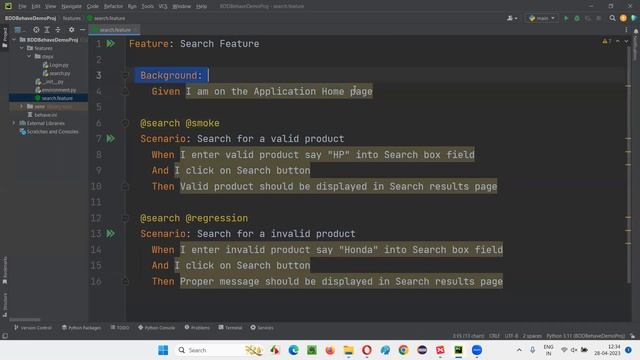Click the green Run button in toolbar
Screen dimensions: 640x360
point(566,18)
